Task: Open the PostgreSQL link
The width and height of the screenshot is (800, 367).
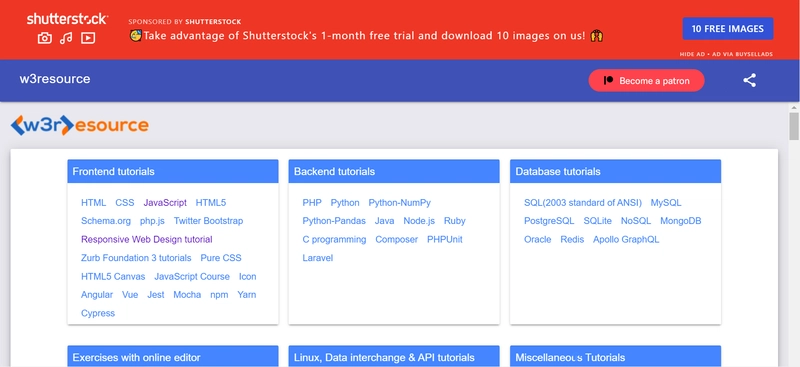Action: 549,221
